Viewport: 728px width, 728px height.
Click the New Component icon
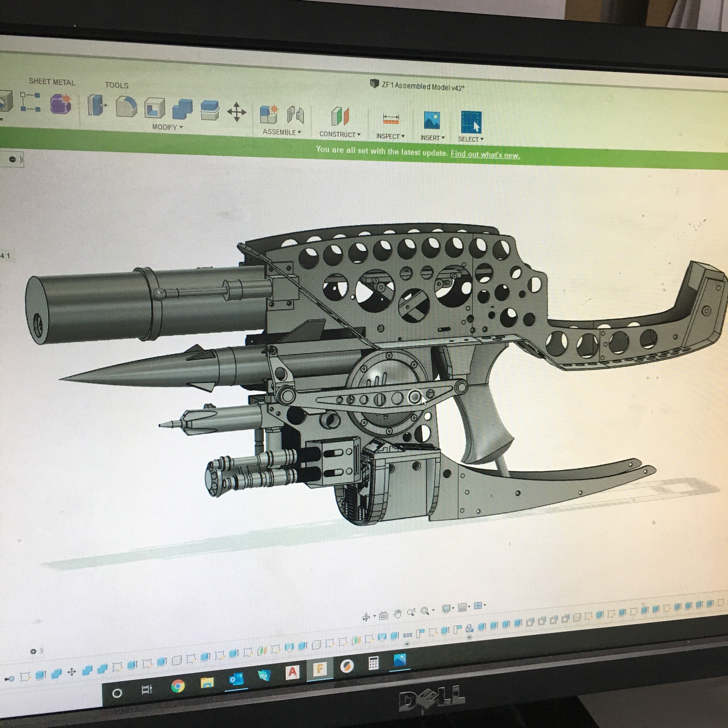point(269,114)
